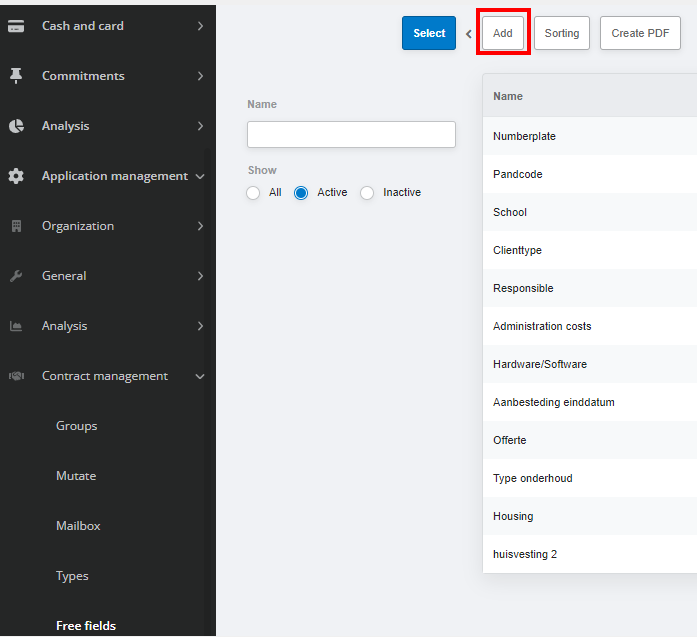Click the Create PDF button
The image size is (697, 637).
pyautogui.click(x=640, y=33)
